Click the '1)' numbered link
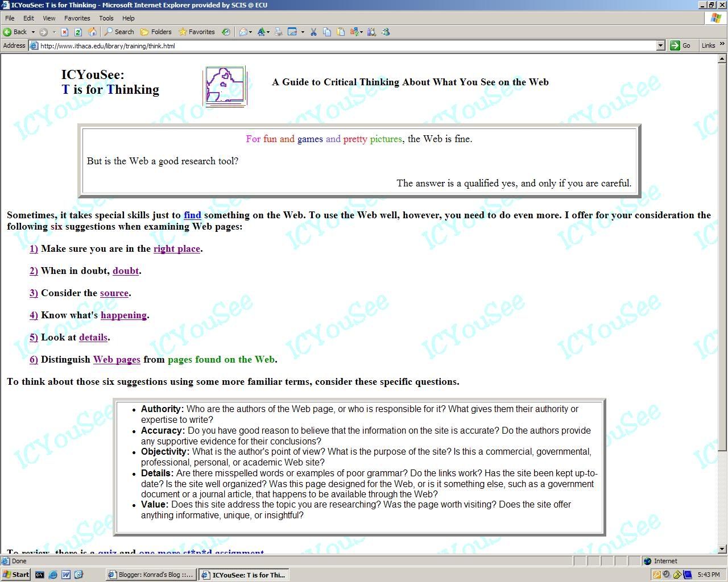Image resolution: width=728 pixels, height=582 pixels. pyautogui.click(x=34, y=249)
